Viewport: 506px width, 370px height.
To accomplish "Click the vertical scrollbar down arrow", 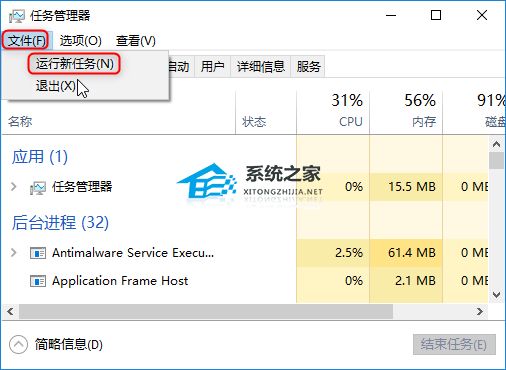I will pyautogui.click(x=496, y=295).
